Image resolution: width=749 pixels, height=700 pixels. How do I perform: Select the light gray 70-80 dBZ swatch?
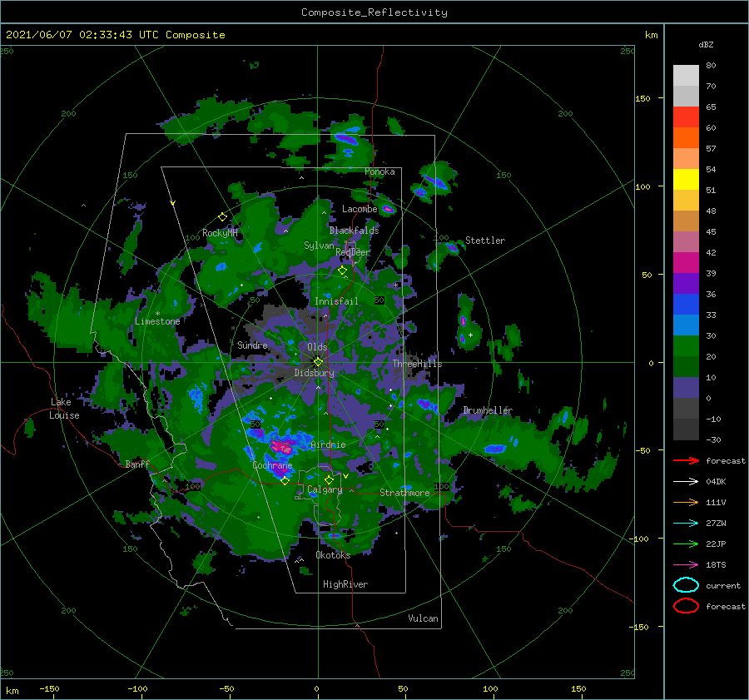point(686,75)
